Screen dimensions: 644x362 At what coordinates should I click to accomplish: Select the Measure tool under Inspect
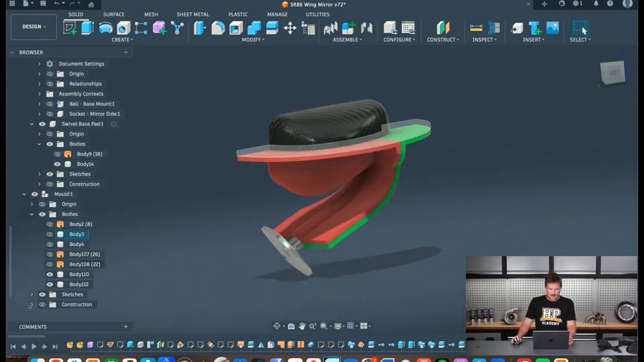(476, 27)
